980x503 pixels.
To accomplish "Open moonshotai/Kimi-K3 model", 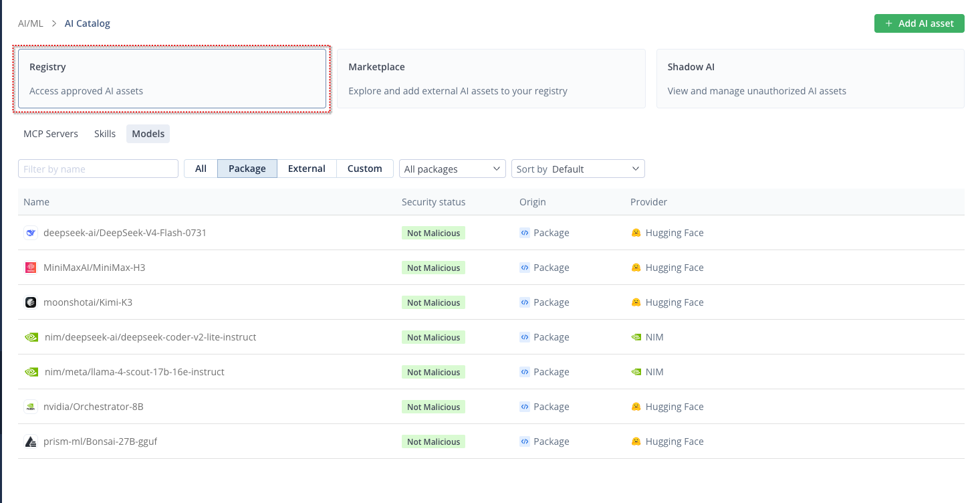I will (x=88, y=302).
